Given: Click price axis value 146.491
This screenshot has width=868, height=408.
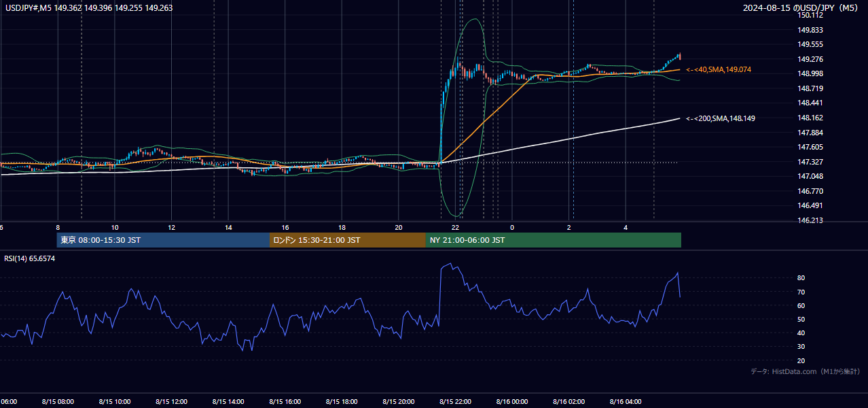Looking at the screenshot, I should coord(811,205).
